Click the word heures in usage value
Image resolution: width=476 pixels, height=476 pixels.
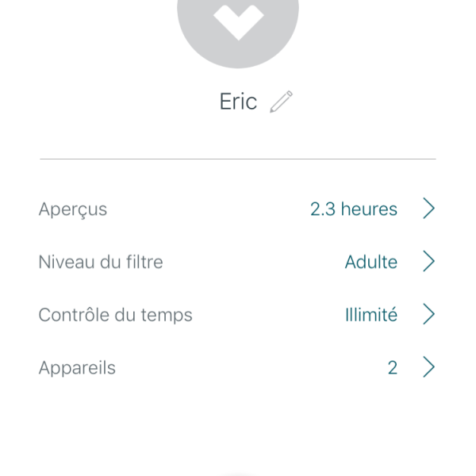coord(369,209)
